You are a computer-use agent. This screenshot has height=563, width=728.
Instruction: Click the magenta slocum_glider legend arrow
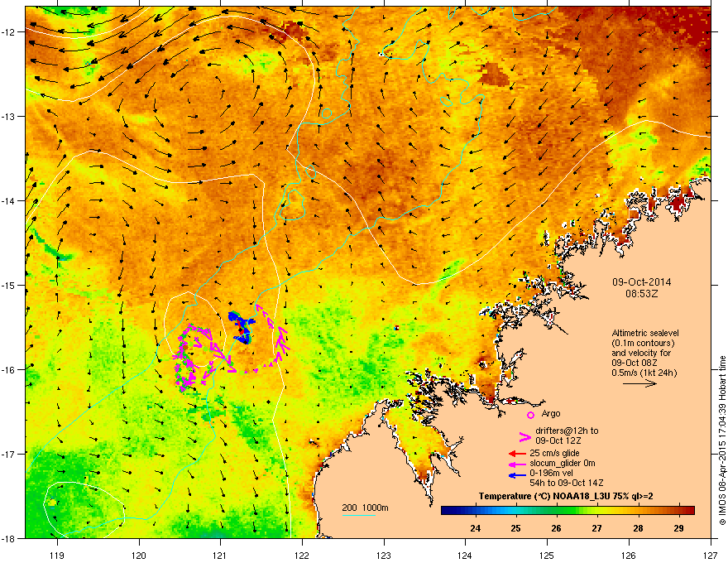517,464
